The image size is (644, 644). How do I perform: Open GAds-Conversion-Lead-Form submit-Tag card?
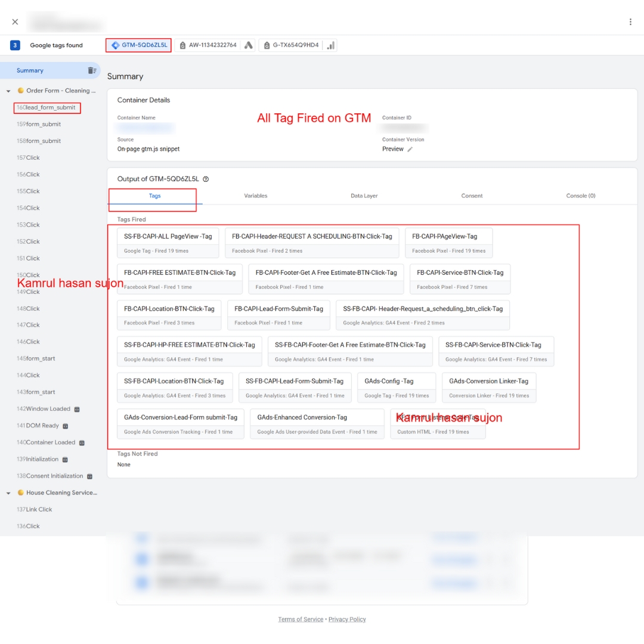pos(180,424)
